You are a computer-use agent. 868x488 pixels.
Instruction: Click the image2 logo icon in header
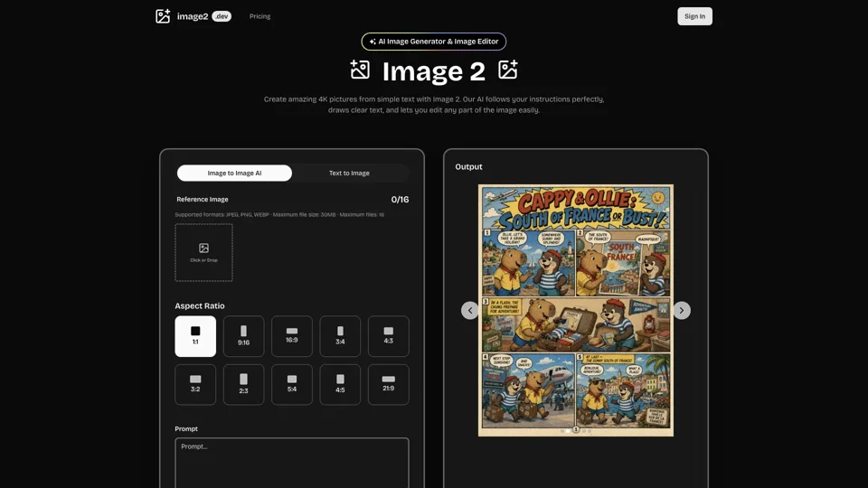coord(163,16)
